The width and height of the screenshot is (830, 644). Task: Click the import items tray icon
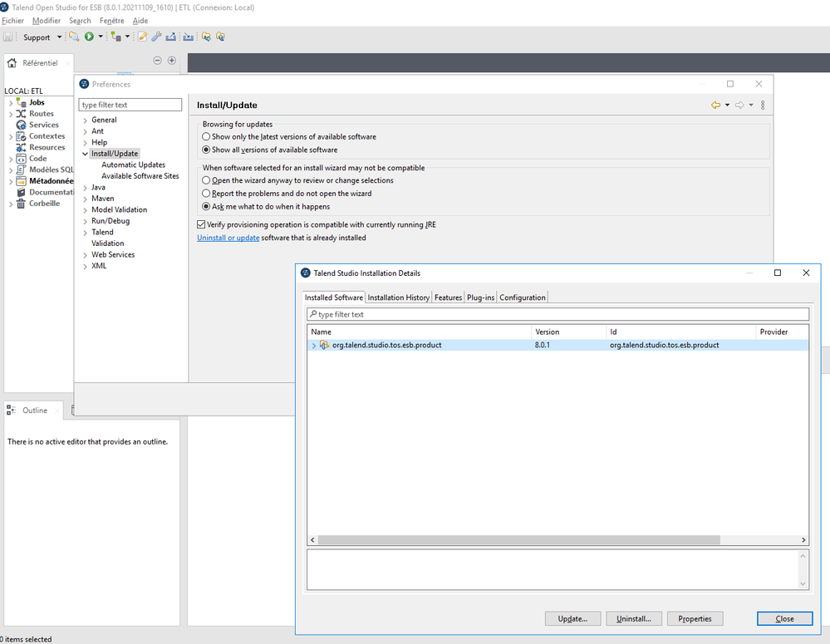tap(189, 37)
